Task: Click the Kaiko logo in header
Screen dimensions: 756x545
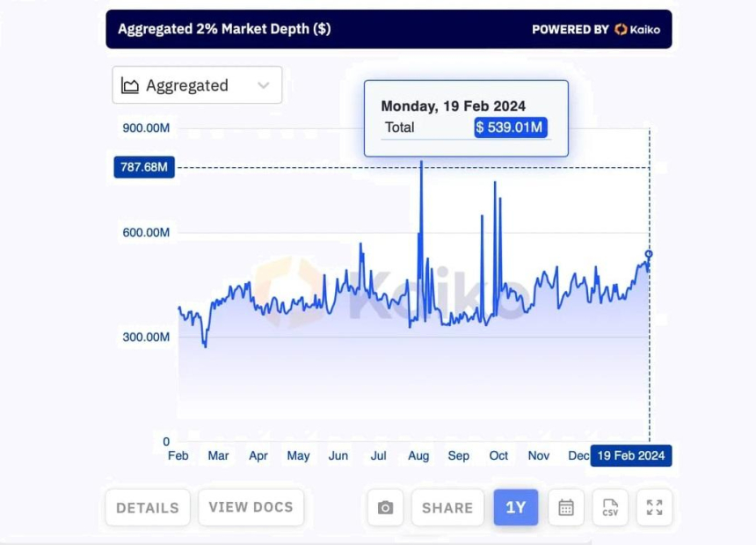Action: (637, 29)
